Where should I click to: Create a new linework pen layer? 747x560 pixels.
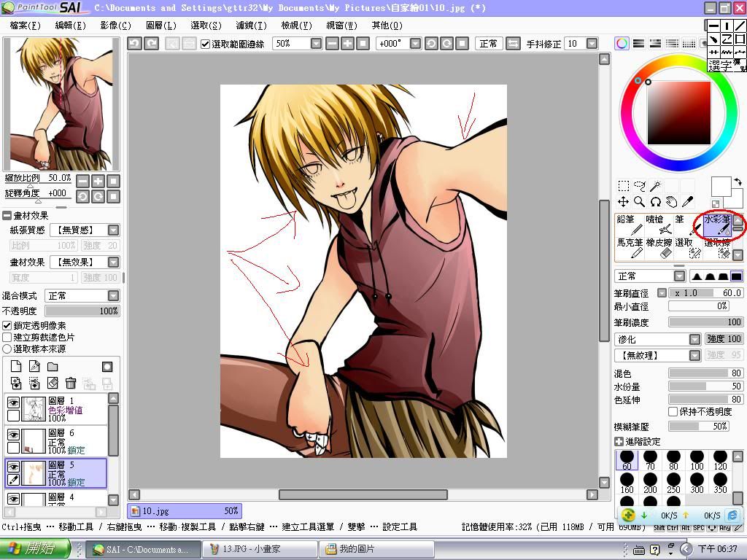click(x=34, y=366)
